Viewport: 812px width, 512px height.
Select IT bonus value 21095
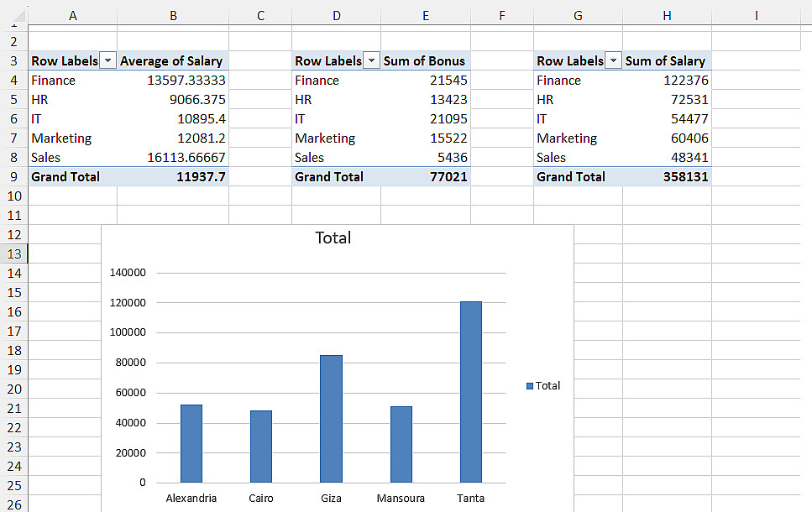(426, 118)
